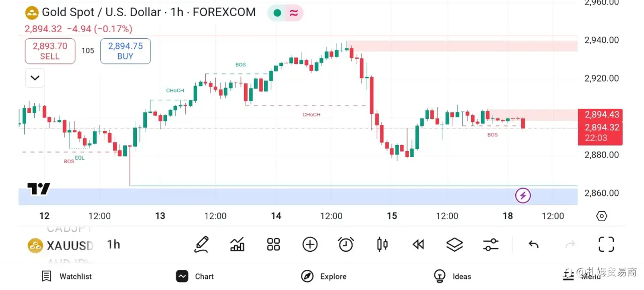Tap the 2,893.70 SELL button
The height and width of the screenshot is (290, 644).
point(50,51)
